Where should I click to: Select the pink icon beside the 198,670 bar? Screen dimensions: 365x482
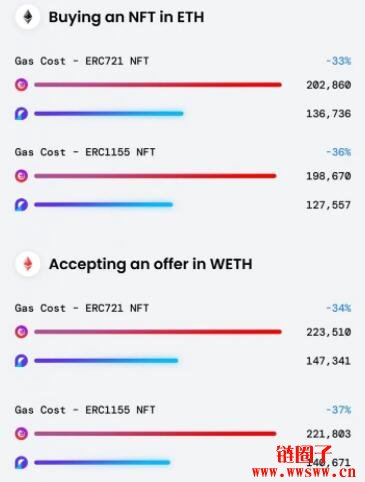22,176
